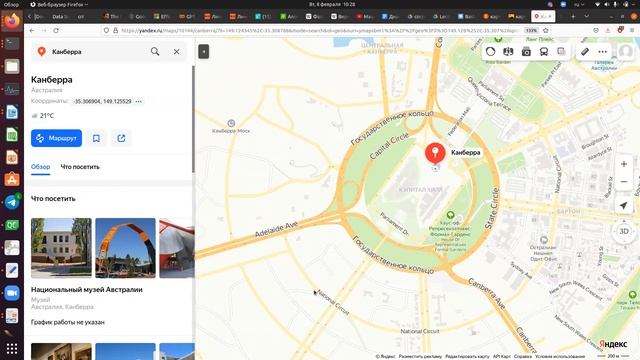
Task: Open the map layers icon
Action: [x=562, y=51]
